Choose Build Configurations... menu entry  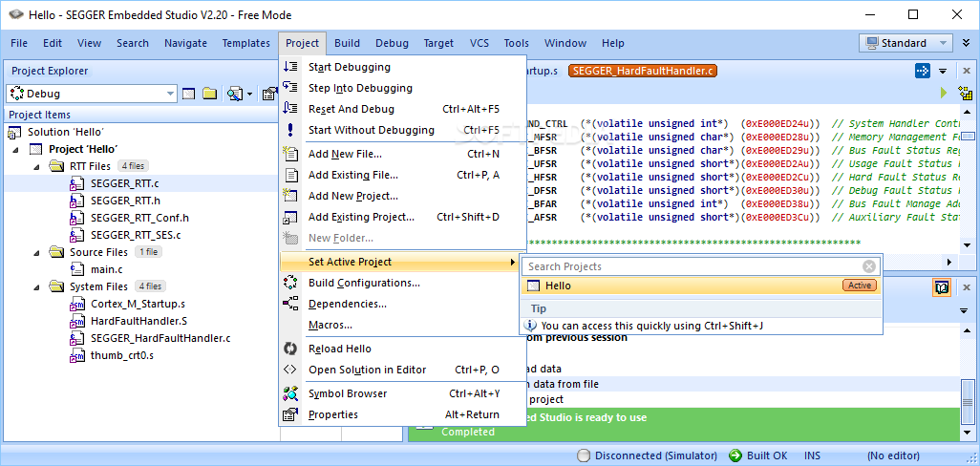[x=402, y=283]
